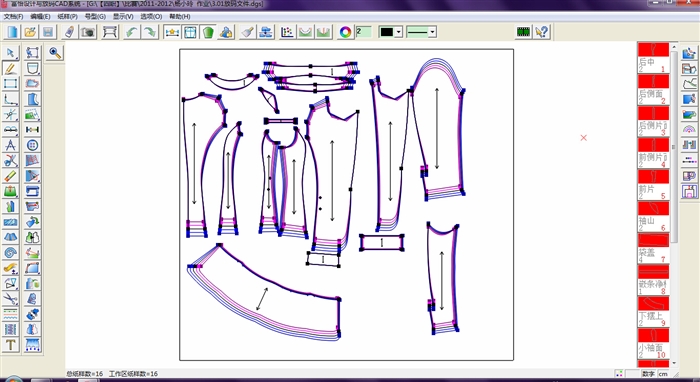Select the Zoom magnifier tool
700x382 pixels.
point(55,53)
